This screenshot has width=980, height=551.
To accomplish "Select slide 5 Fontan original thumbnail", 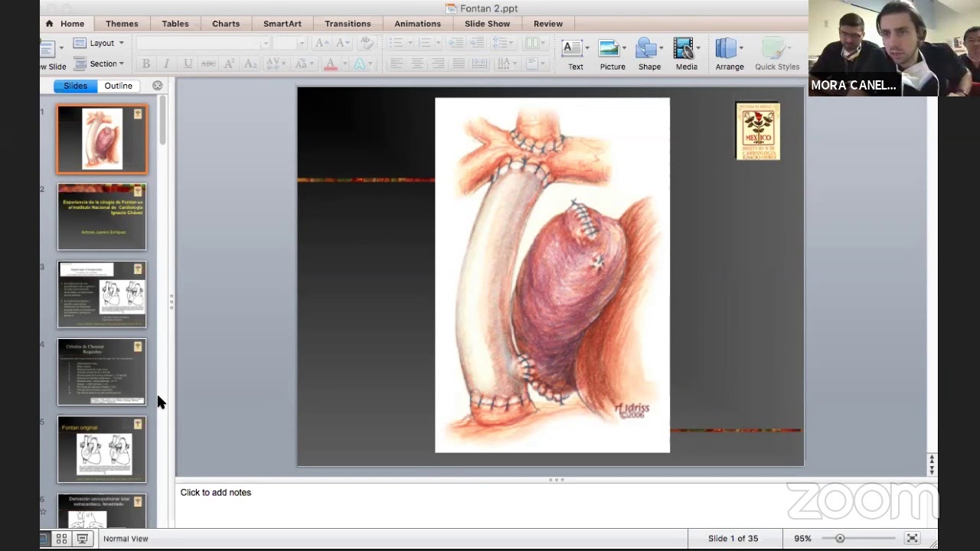I will pyautogui.click(x=102, y=449).
